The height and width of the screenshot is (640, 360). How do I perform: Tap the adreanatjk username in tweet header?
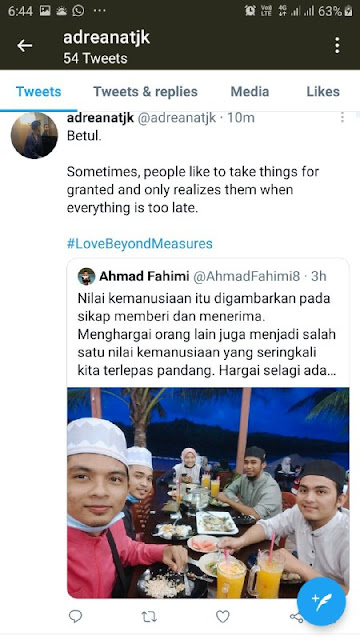(100, 118)
